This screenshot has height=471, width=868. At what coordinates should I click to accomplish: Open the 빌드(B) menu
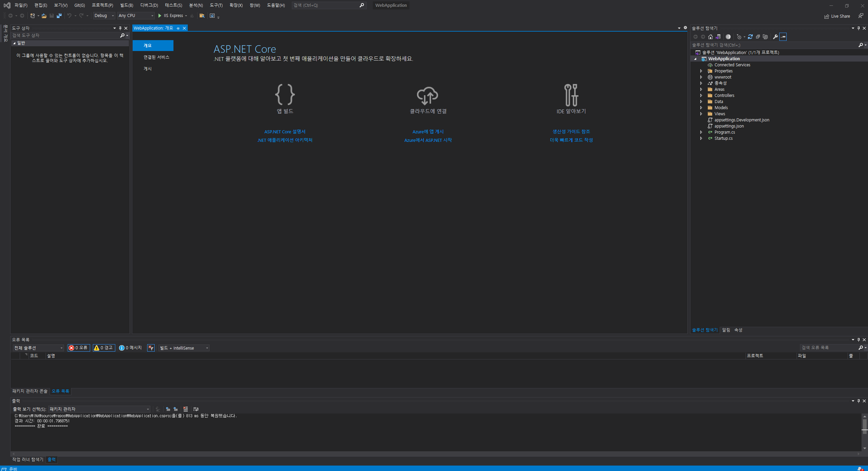[127, 5]
